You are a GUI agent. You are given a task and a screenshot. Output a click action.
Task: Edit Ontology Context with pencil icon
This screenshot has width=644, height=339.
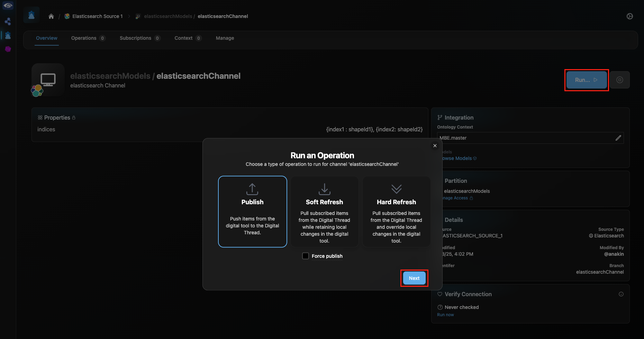(618, 138)
